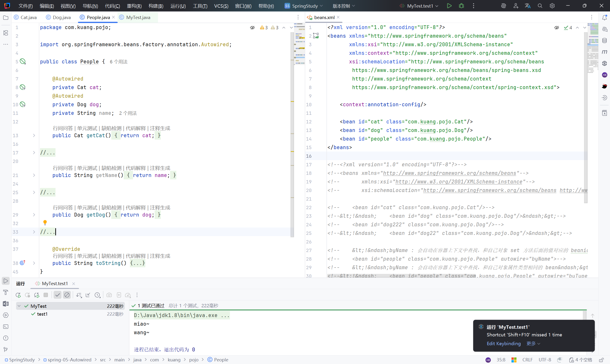The image size is (610, 364).
Task: Open the 代码(C) menu
Action: click(112, 6)
